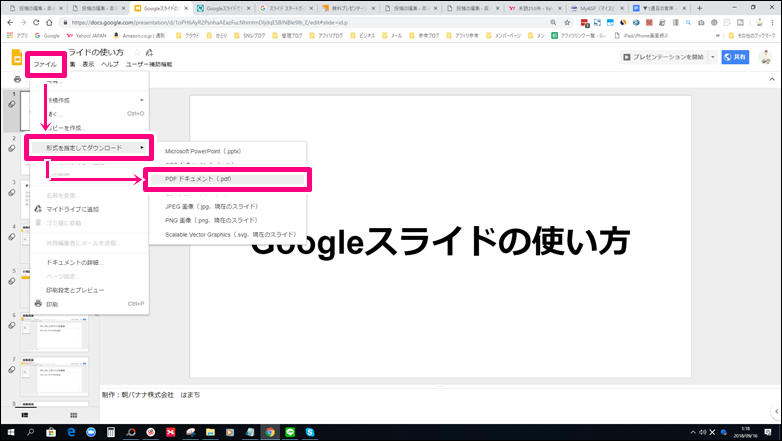The image size is (782, 441).
Task: Open Skype from the taskbar
Action: click(x=310, y=432)
